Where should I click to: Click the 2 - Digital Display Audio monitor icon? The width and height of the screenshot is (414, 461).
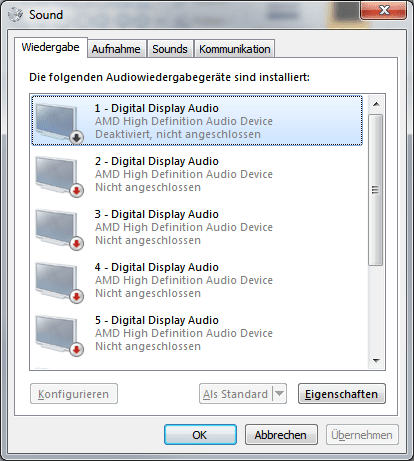pos(59,176)
